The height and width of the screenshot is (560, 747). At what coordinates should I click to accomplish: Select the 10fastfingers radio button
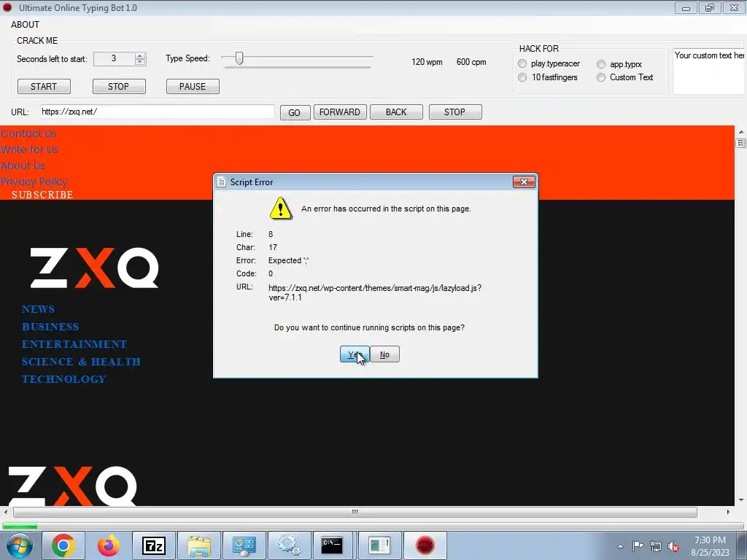[x=522, y=77]
